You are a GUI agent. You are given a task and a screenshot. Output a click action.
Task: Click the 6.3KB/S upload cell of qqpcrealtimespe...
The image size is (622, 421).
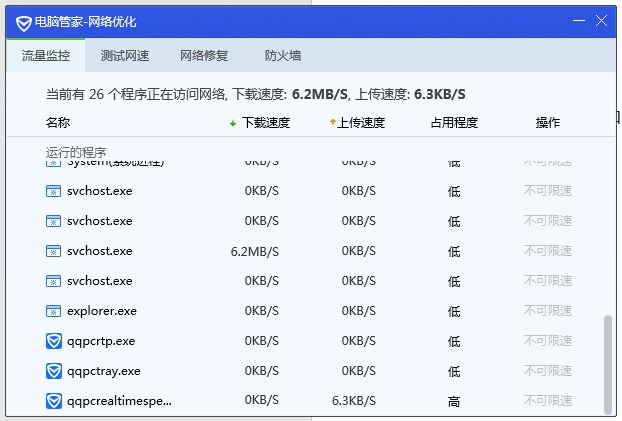tap(354, 401)
